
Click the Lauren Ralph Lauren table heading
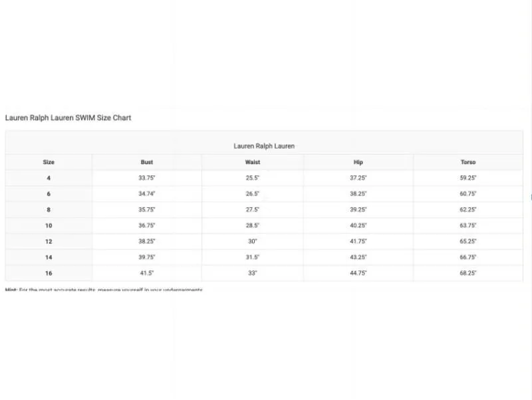pos(264,146)
